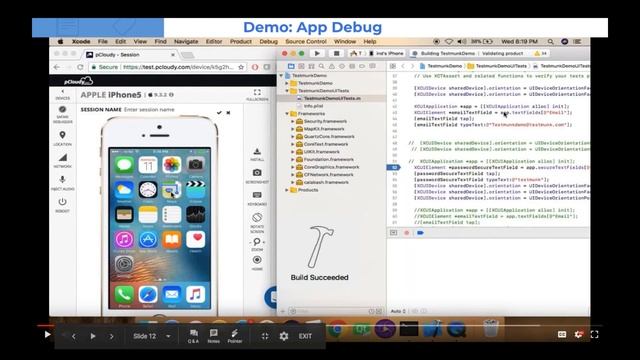Open the Slide 12 dropdown arrow
The height and width of the screenshot is (360, 640).
click(x=168, y=336)
